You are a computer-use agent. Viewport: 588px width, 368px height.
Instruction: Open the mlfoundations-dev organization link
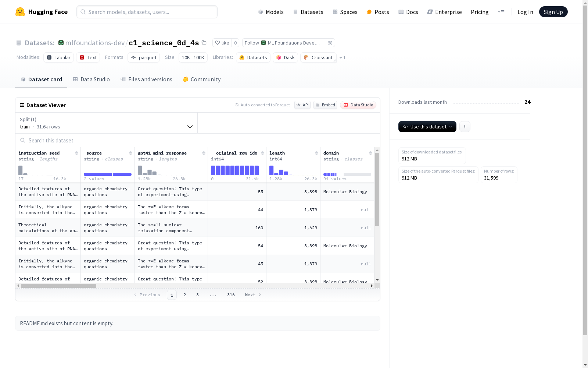(x=95, y=43)
